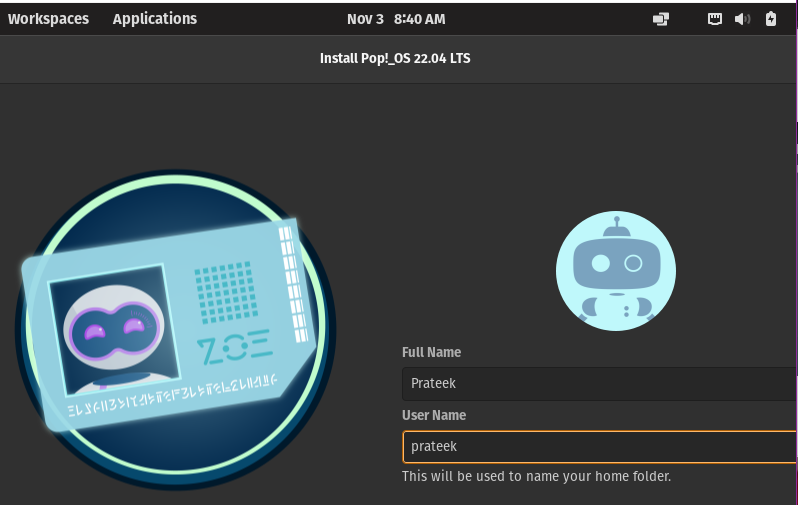Open the Workspaces overview
798x505 pixels.
click(48, 19)
